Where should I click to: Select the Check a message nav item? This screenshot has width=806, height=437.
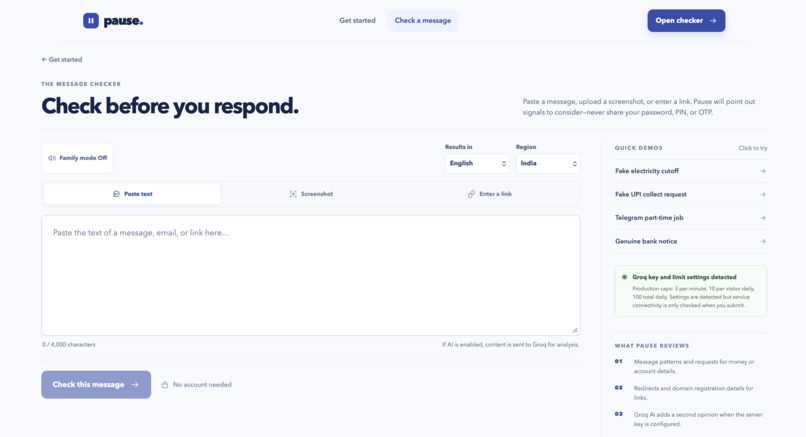423,21
